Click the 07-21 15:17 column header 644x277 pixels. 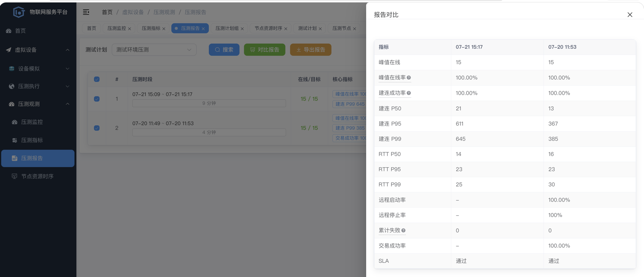click(469, 47)
